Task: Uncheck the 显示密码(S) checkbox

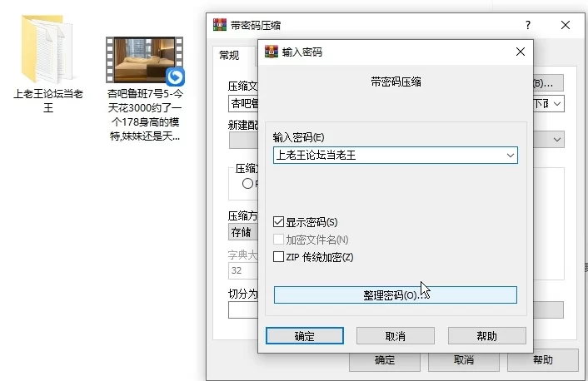Action: tap(278, 222)
